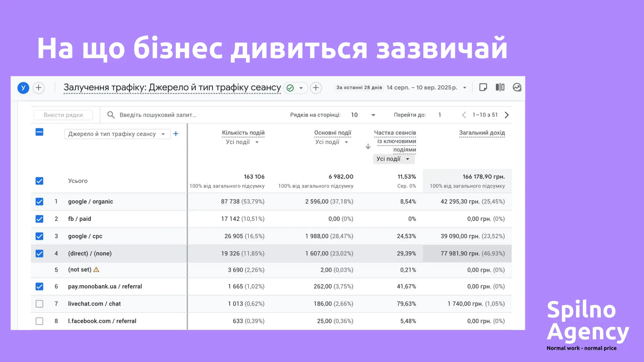The image size is (644, 362).
Task: Uncheck the fb / paid row checkbox
Action: pos(39,219)
